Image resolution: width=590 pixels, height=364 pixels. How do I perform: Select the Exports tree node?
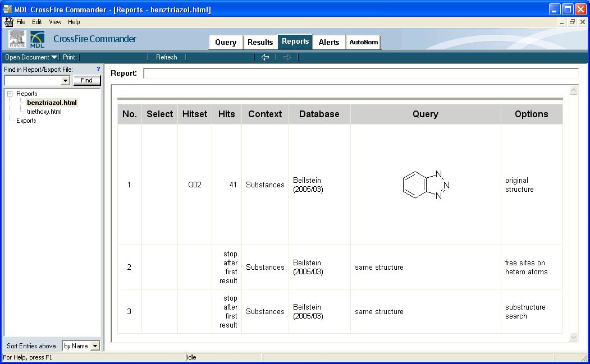[26, 121]
